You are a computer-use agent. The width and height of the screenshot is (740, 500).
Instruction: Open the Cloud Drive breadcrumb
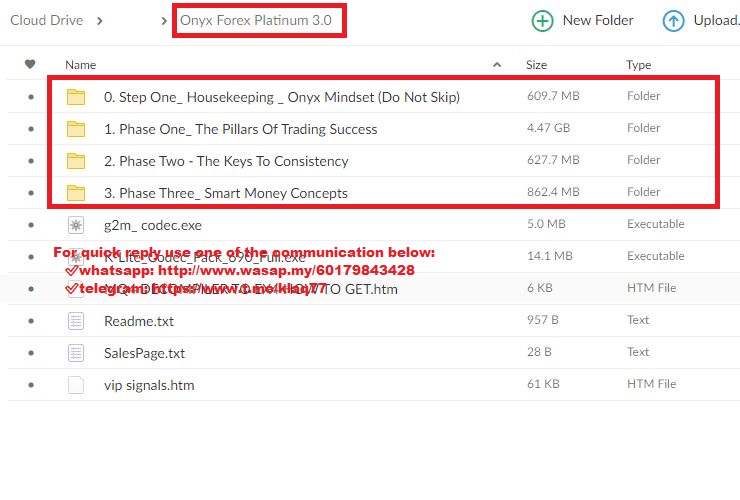tap(47, 20)
